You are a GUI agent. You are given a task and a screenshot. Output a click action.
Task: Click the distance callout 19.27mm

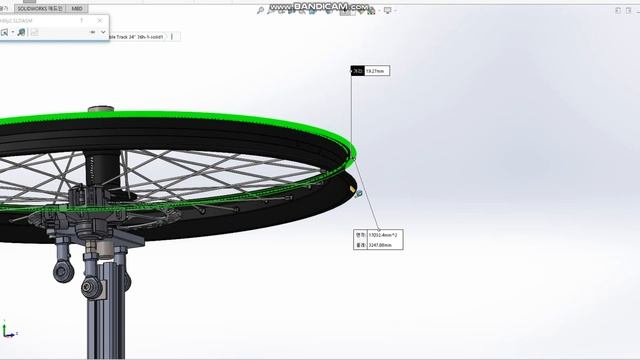[370, 71]
